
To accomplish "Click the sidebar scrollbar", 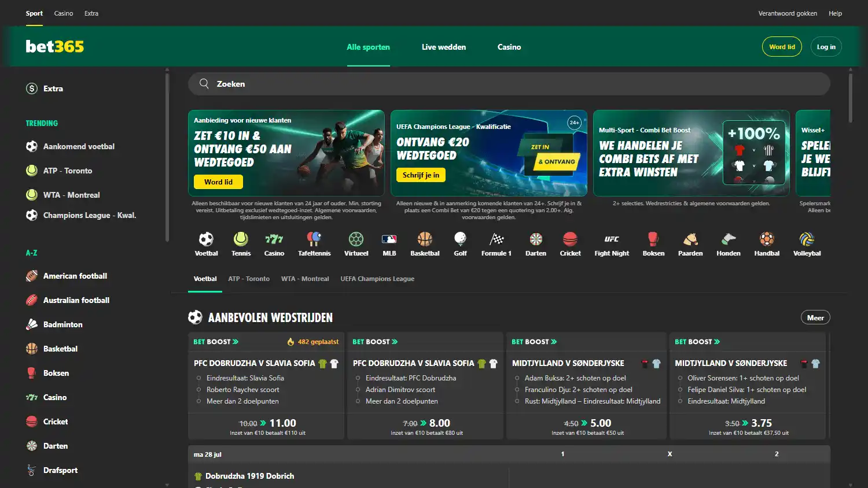I will (167, 156).
